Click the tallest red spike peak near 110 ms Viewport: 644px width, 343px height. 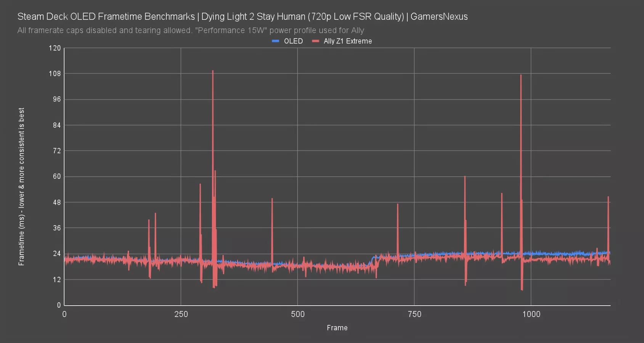tap(213, 71)
